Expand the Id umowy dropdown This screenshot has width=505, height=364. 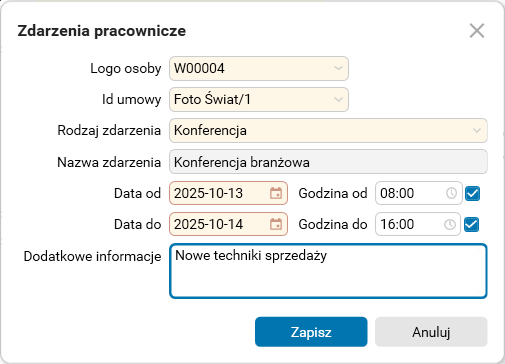click(x=338, y=99)
